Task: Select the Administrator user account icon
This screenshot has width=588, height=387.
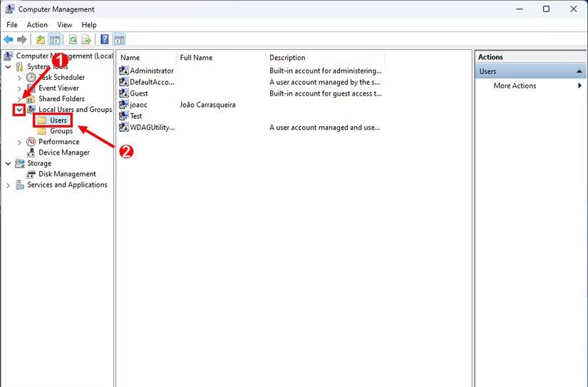Action: 124,71
